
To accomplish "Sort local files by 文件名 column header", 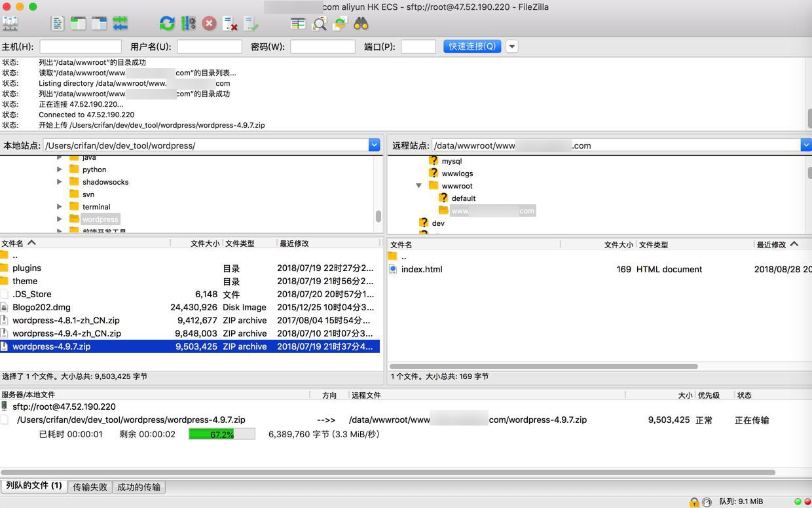I will coord(85,243).
